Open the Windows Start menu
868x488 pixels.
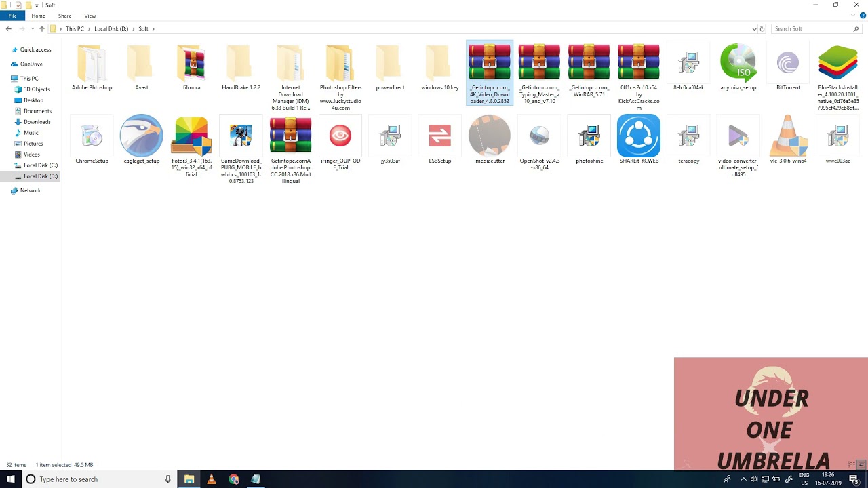pos(11,479)
